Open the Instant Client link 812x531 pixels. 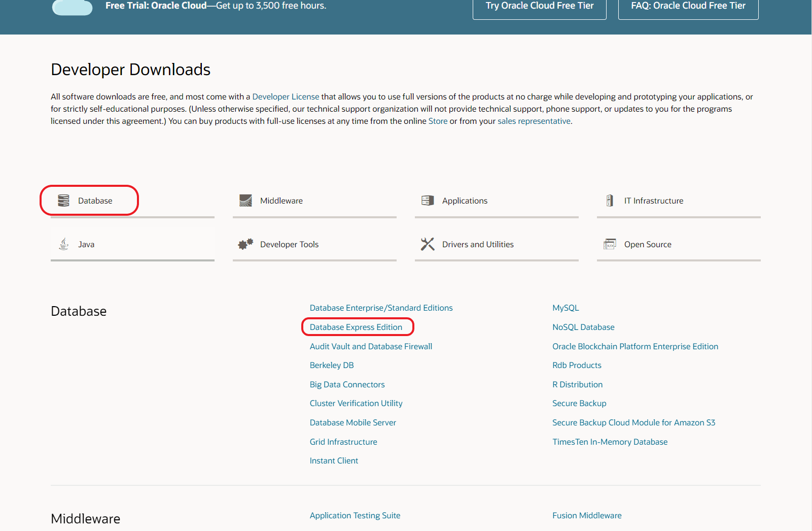point(334,460)
